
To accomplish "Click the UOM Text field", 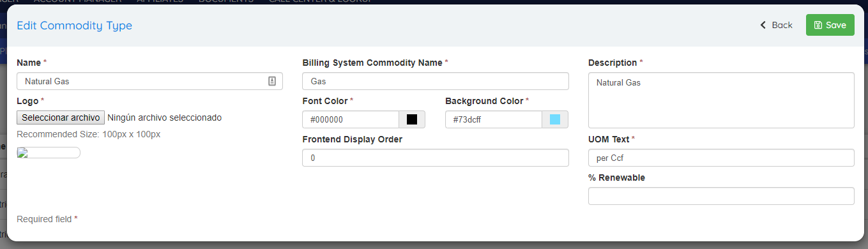I will (x=721, y=158).
